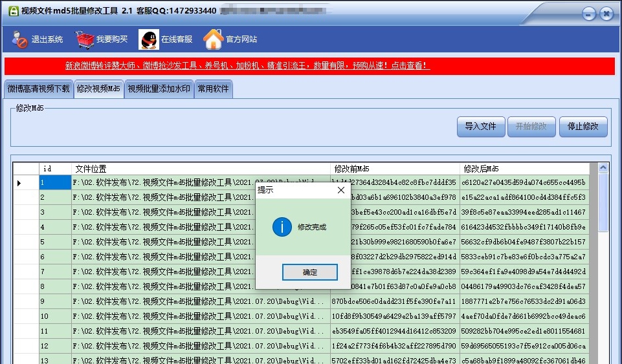Click the 提示 dialog title
This screenshot has width=622, height=364.
tap(265, 190)
